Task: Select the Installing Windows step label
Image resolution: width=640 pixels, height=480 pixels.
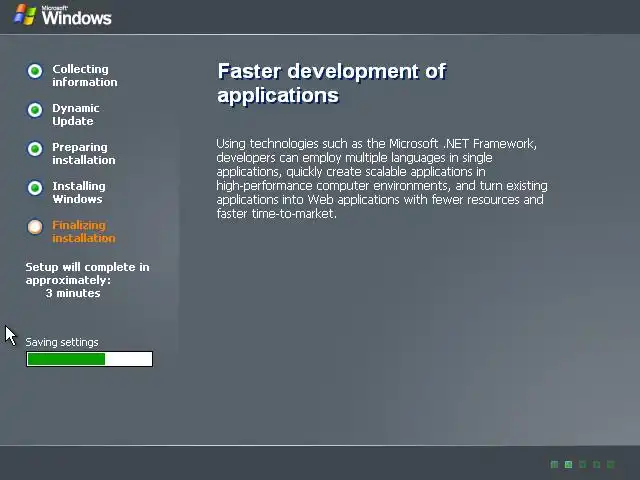Action: [79, 192]
